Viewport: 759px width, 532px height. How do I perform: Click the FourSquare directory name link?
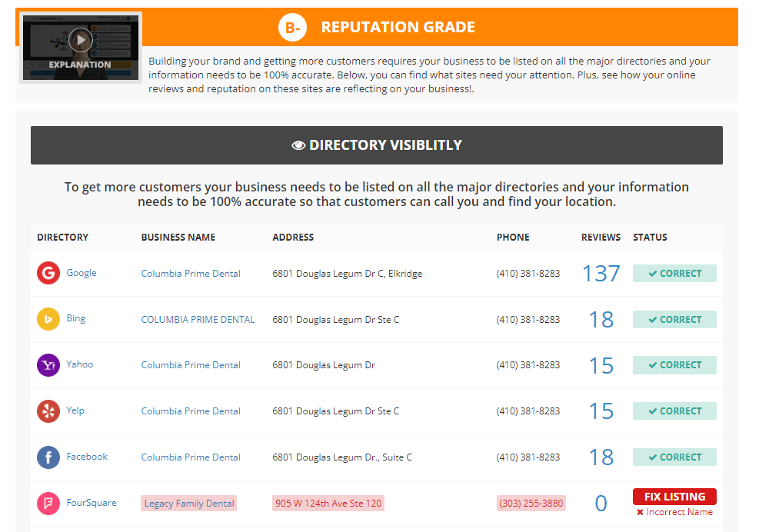pyautogui.click(x=92, y=503)
